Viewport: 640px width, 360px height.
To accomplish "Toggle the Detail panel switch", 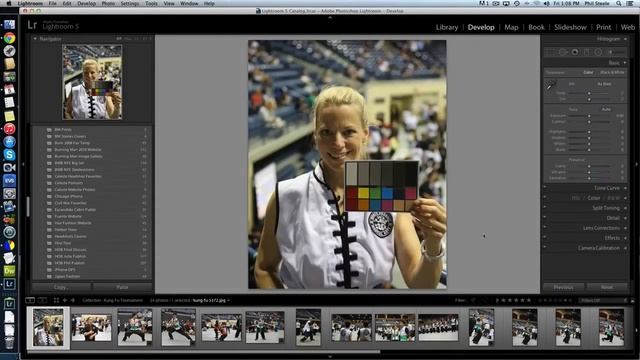I will [x=545, y=218].
